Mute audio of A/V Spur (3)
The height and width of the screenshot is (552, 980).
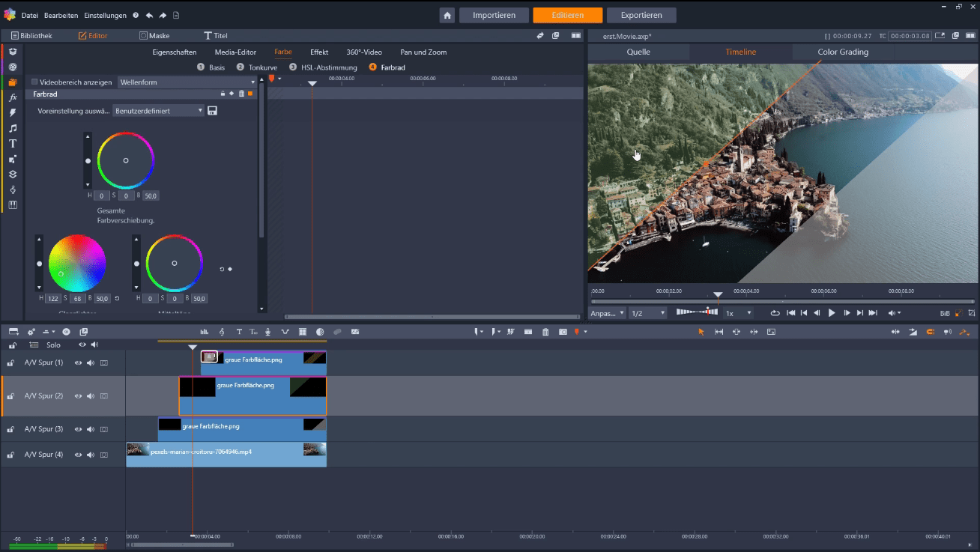pyautogui.click(x=91, y=429)
